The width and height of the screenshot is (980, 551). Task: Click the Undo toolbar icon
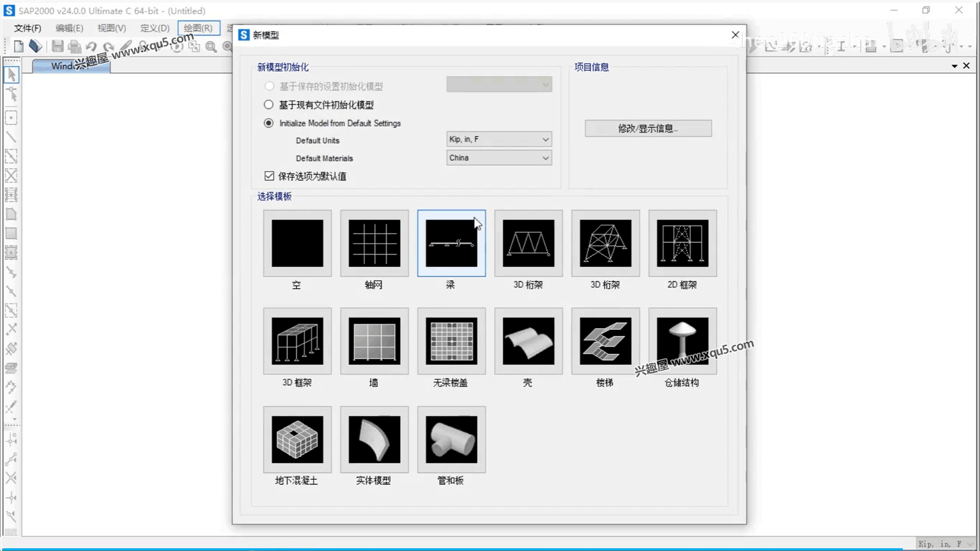click(x=91, y=47)
